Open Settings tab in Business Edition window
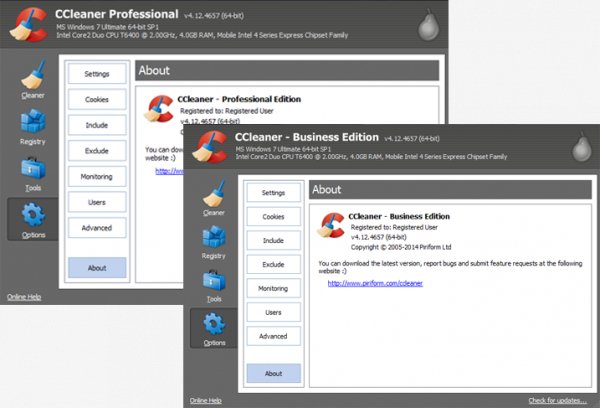This screenshot has height=408, width=600. [x=274, y=193]
